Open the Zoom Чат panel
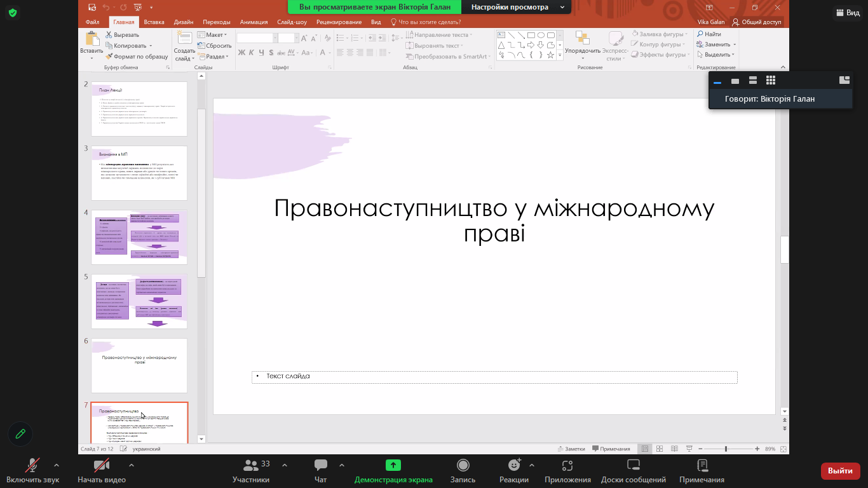868x488 pixels. 320,469
